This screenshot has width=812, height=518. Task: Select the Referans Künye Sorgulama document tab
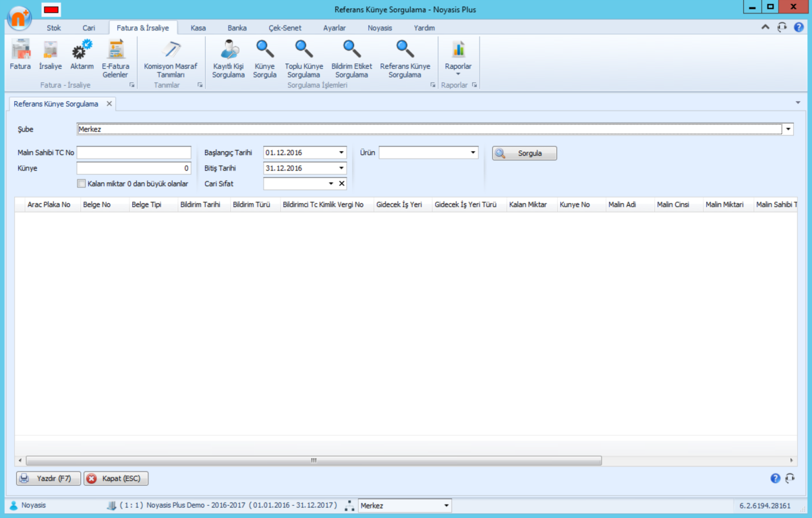click(56, 104)
